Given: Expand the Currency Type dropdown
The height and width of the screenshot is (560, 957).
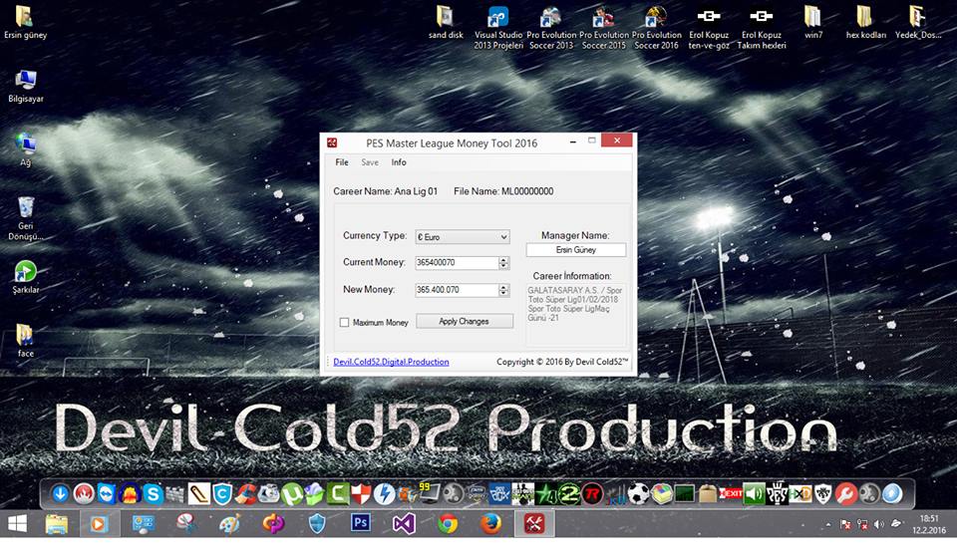Looking at the screenshot, I should tap(463, 237).
